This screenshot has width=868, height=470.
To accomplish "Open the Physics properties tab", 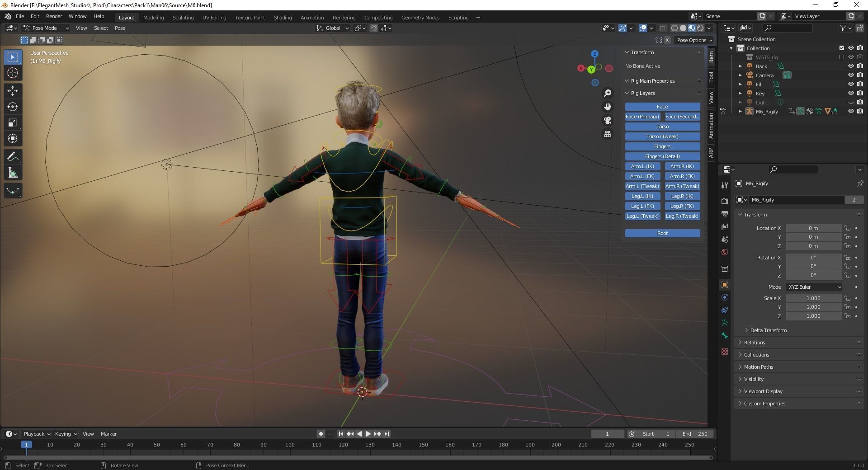I will tap(725, 297).
